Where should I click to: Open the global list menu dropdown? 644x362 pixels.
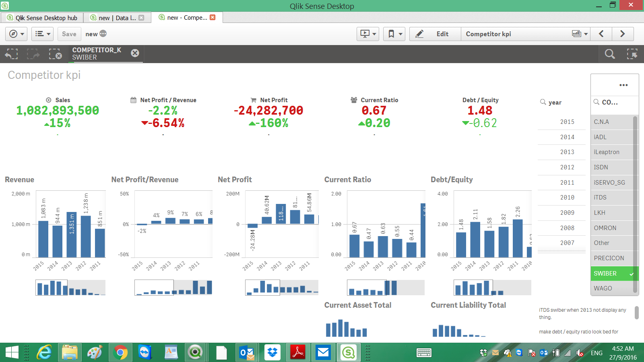pyautogui.click(x=42, y=34)
